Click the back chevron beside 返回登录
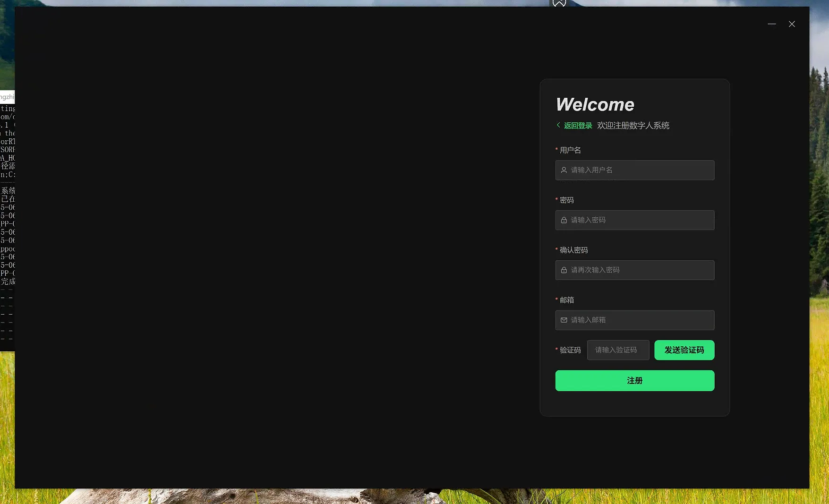This screenshot has height=504, width=829. tap(558, 125)
